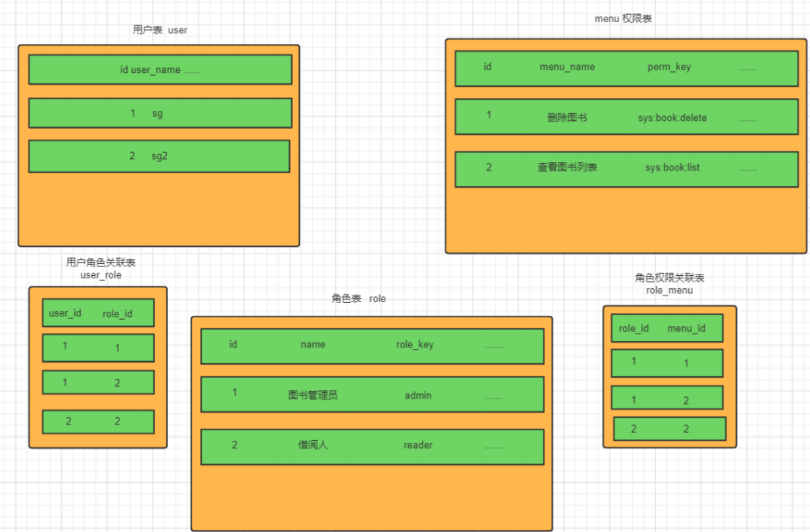
Task: Select the '......' cell in the reader row
Action: pos(493,447)
